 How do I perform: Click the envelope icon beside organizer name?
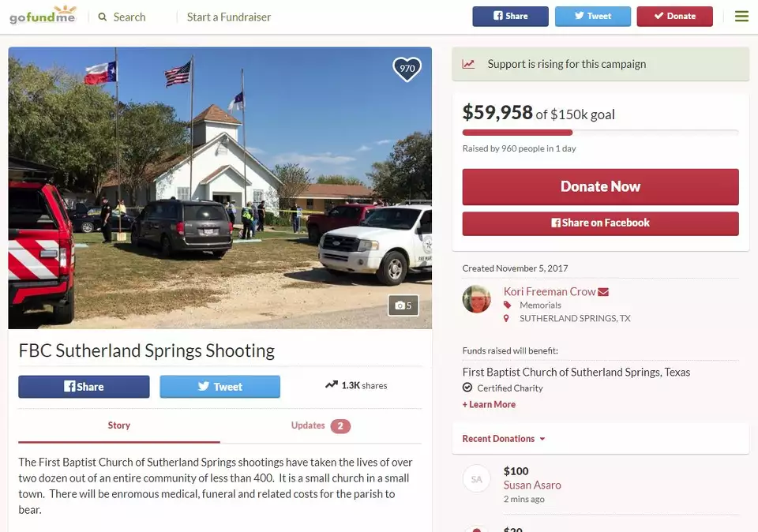[x=603, y=292]
